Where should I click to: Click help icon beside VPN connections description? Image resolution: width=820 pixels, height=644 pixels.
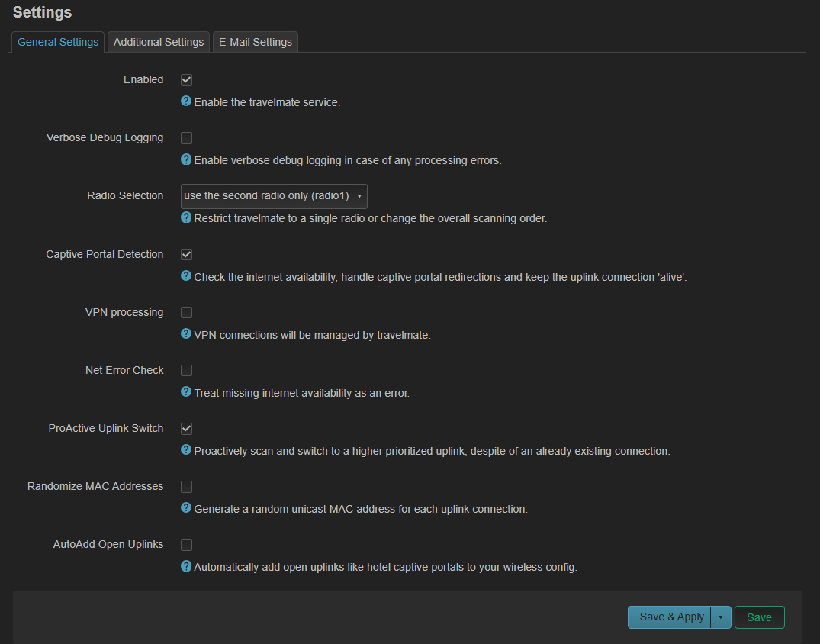click(185, 333)
